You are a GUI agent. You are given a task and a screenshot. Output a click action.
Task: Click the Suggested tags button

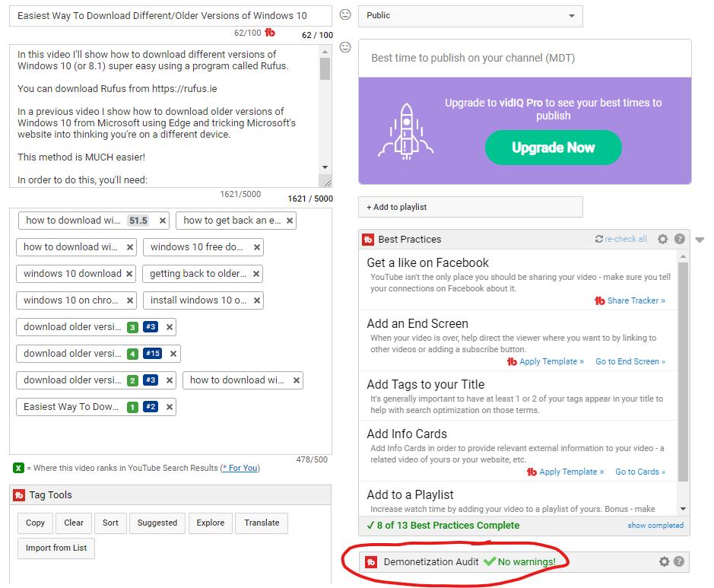click(x=157, y=523)
